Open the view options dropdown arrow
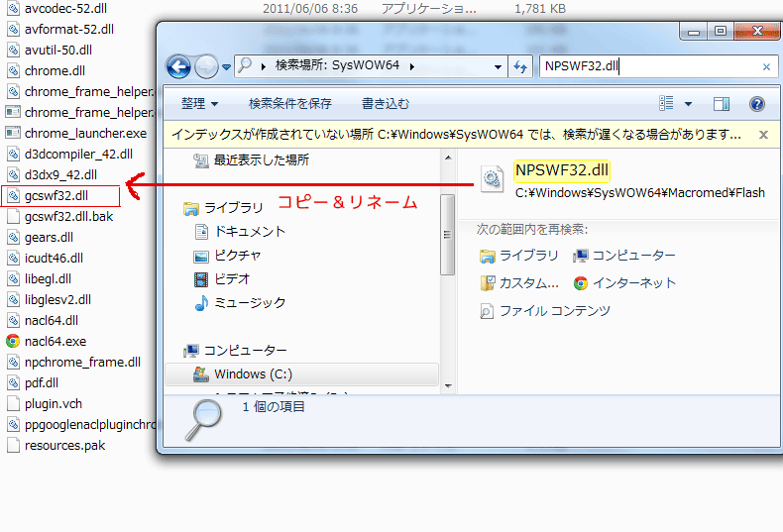The width and height of the screenshot is (783, 532). [x=688, y=104]
